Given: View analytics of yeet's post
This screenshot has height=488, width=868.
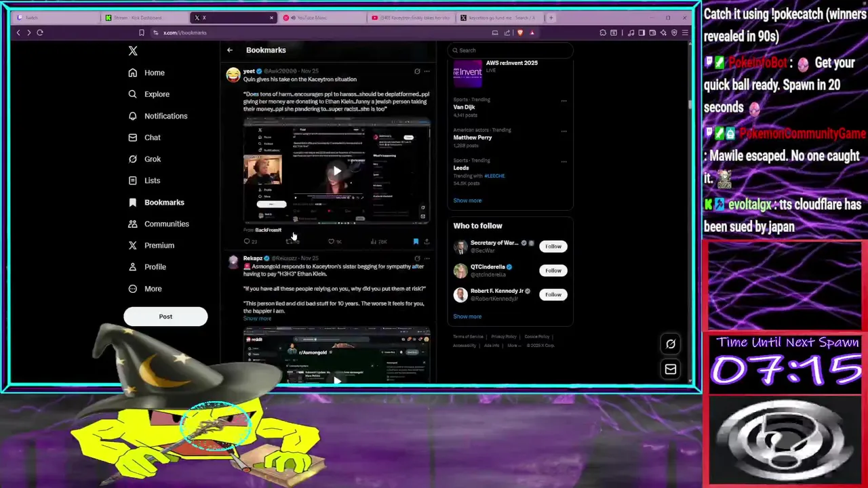Looking at the screenshot, I should (378, 241).
